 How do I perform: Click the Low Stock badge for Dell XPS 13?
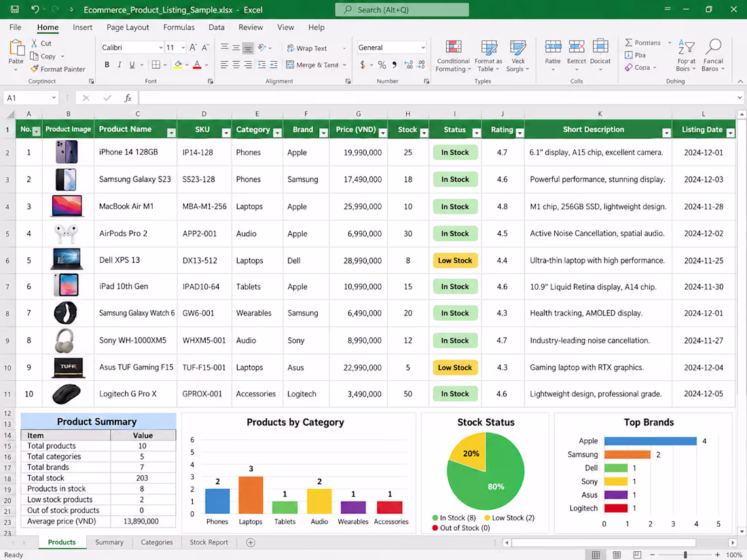455,261
